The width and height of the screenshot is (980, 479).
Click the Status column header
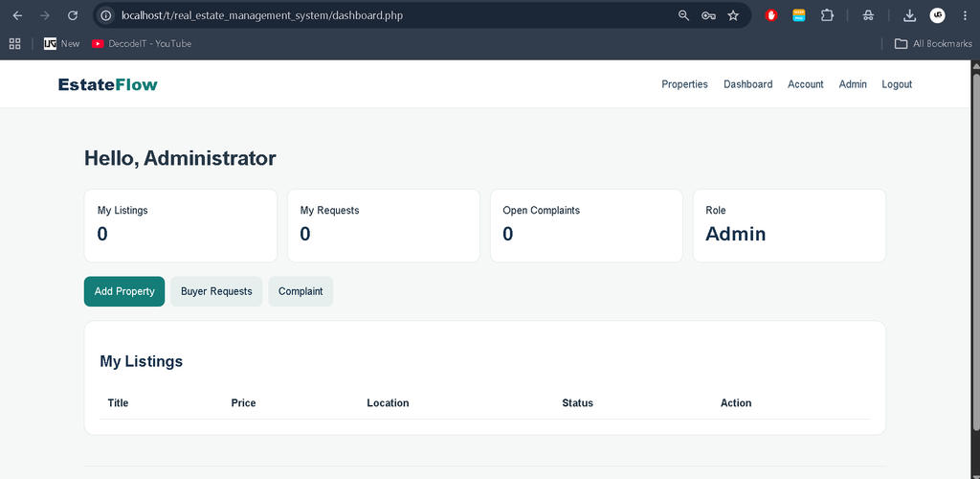(x=577, y=402)
